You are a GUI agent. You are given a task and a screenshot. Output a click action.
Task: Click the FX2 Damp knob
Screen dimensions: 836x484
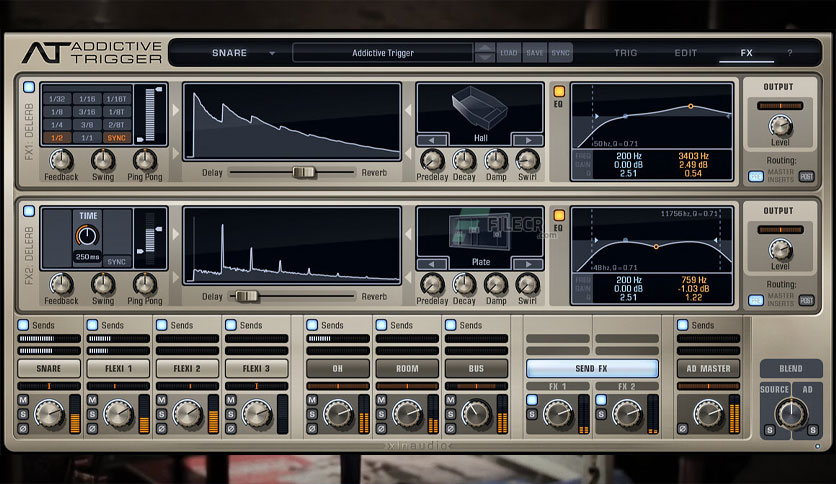coord(496,285)
